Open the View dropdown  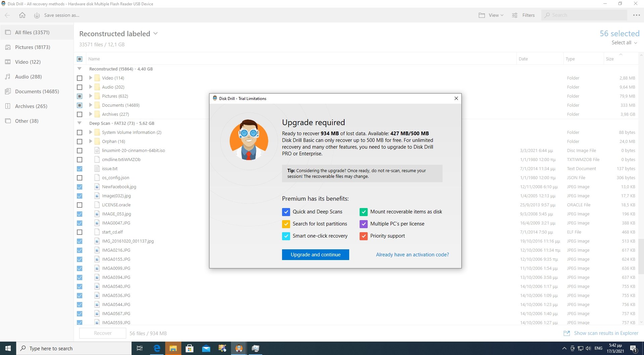pyautogui.click(x=496, y=15)
